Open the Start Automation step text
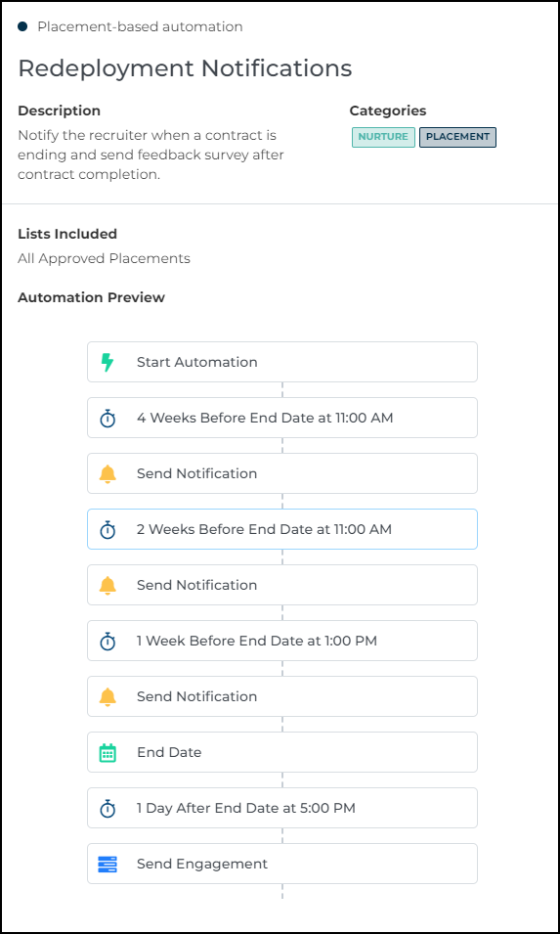The width and height of the screenshot is (560, 934). [x=197, y=362]
